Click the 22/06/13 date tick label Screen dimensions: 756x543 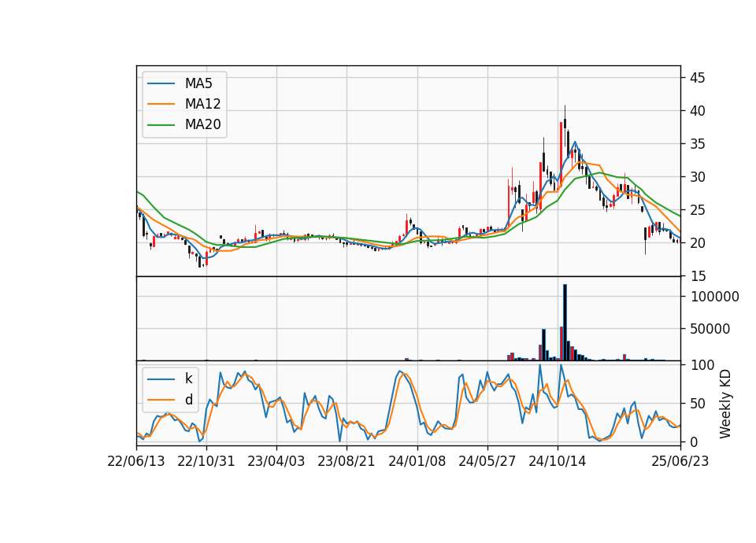pyautogui.click(x=136, y=461)
